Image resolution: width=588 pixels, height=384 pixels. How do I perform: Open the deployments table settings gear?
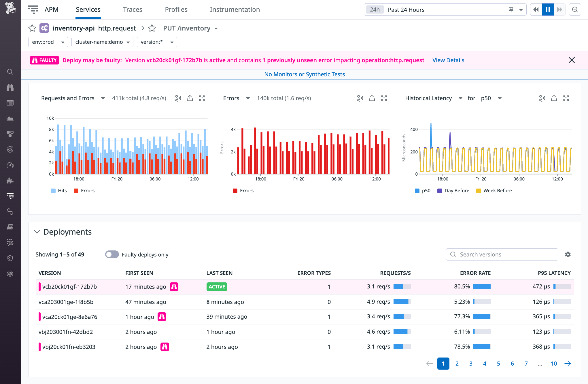[568, 254]
